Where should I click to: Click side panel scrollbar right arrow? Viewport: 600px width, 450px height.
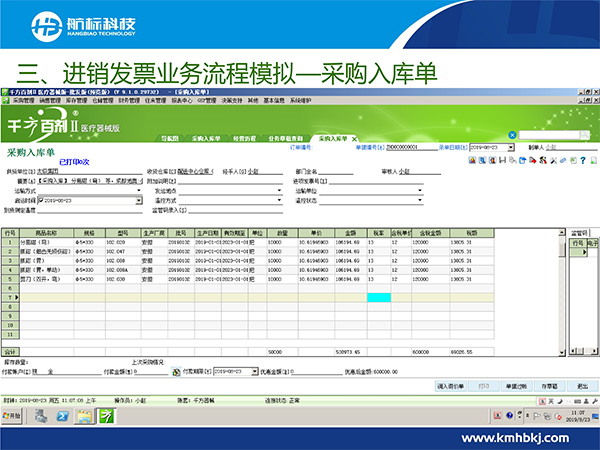pyautogui.click(x=594, y=351)
